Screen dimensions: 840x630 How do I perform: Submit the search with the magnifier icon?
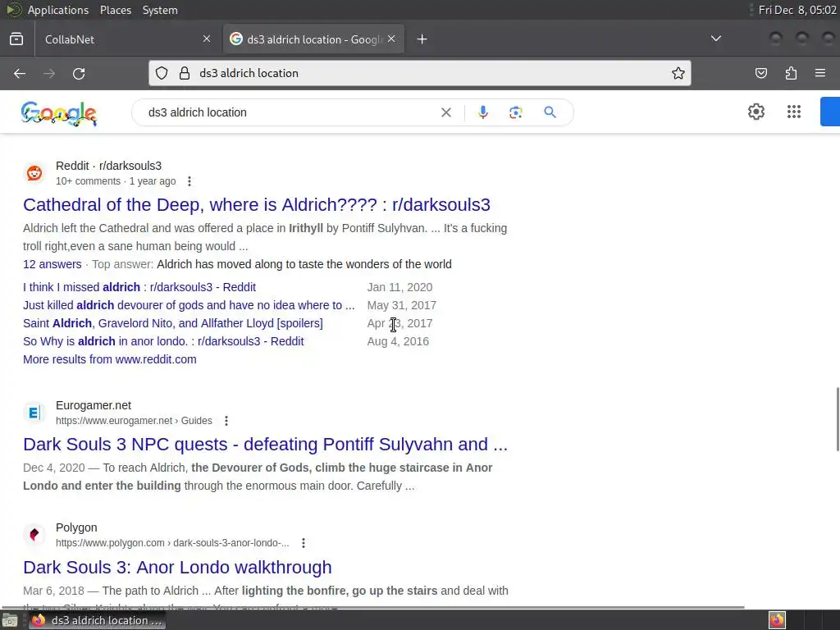pos(550,112)
